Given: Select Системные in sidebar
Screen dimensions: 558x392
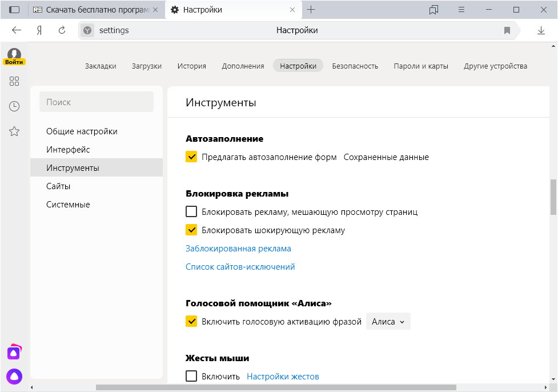Looking at the screenshot, I should [x=97, y=205].
